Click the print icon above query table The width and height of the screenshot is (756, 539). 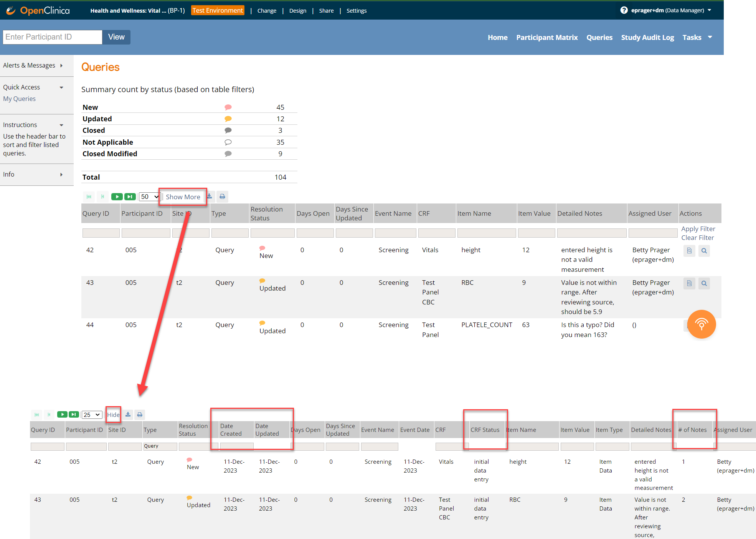point(222,197)
